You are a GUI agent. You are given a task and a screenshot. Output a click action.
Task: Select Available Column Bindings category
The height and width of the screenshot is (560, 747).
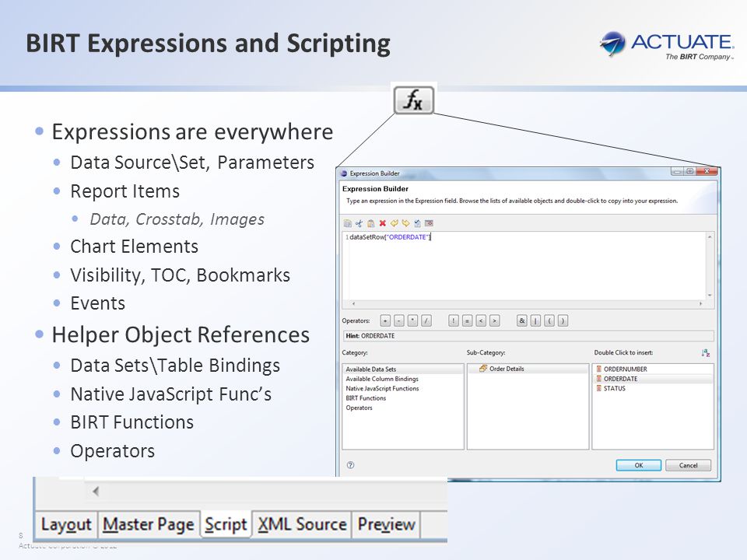point(402,379)
